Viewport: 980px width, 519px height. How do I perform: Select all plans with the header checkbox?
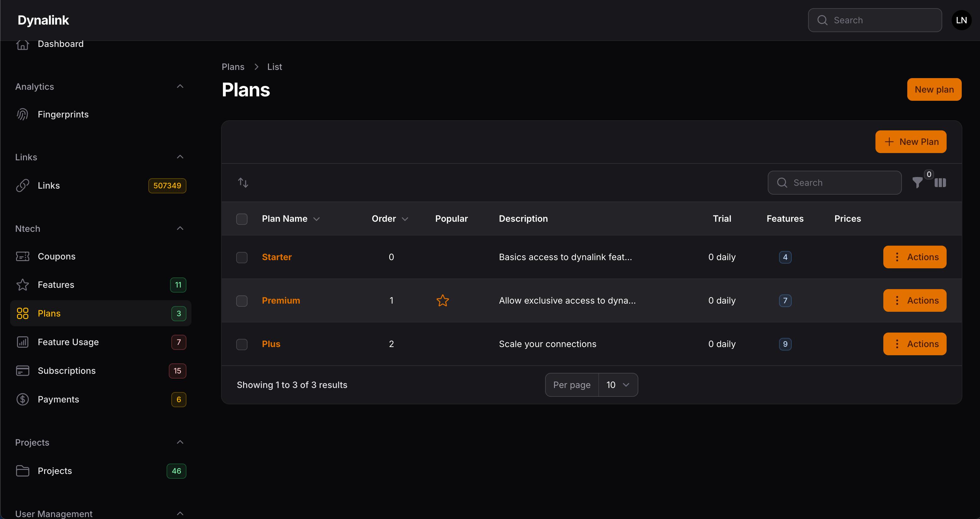[x=242, y=219]
